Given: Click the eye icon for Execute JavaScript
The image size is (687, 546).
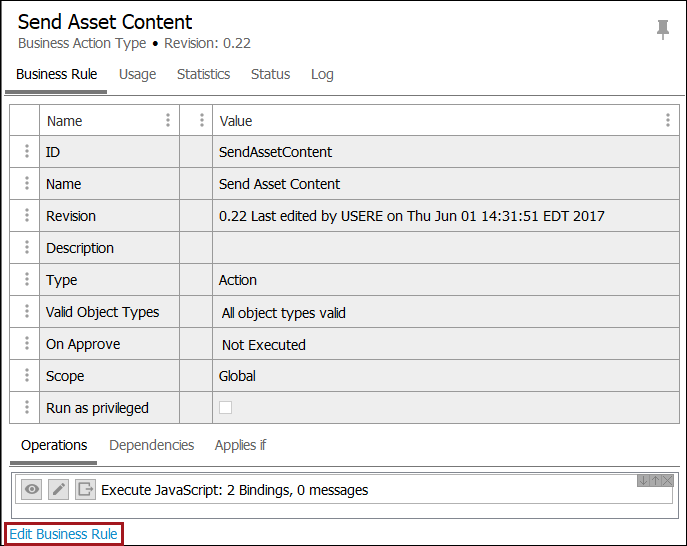Looking at the screenshot, I should point(33,490).
